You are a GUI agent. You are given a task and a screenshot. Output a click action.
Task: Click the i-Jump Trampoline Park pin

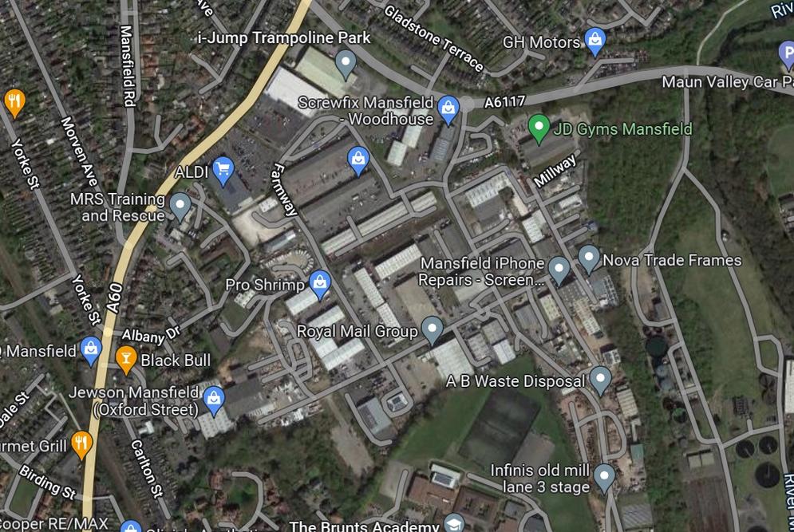point(346,64)
